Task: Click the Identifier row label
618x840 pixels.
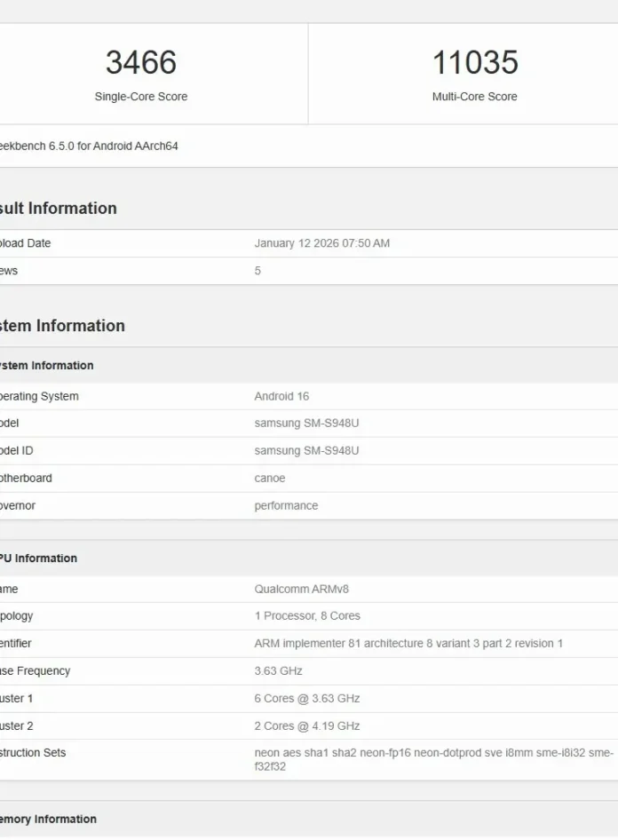Action: [x=15, y=644]
